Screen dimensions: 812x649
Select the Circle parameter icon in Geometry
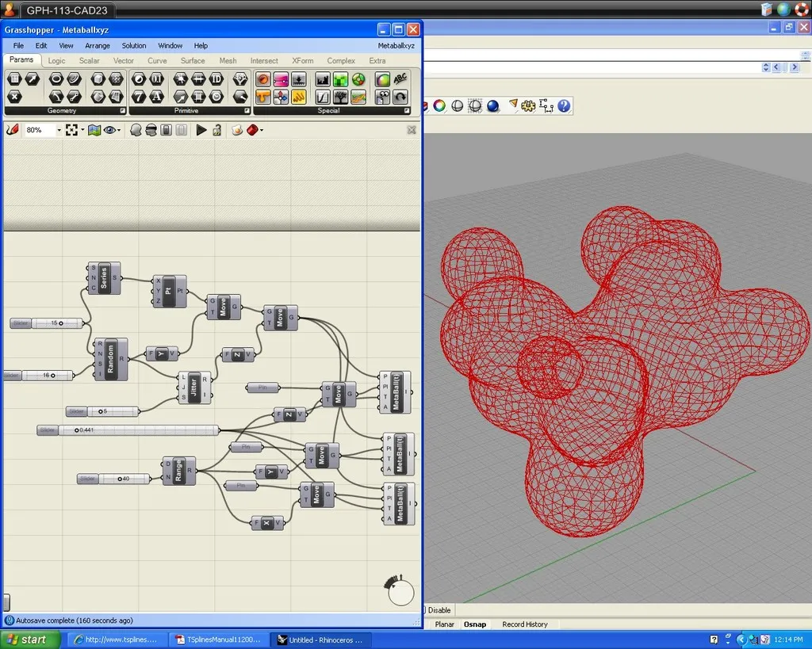(x=56, y=78)
